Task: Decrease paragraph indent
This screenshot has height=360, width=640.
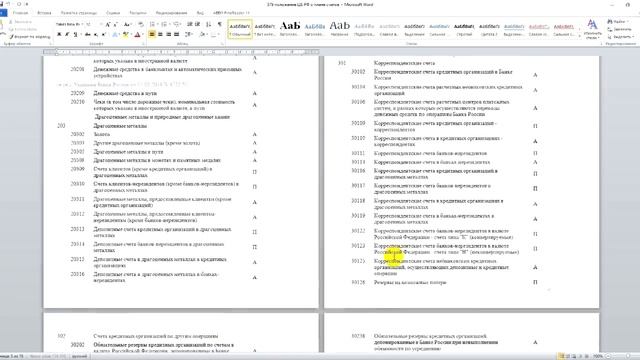Action: (189, 24)
